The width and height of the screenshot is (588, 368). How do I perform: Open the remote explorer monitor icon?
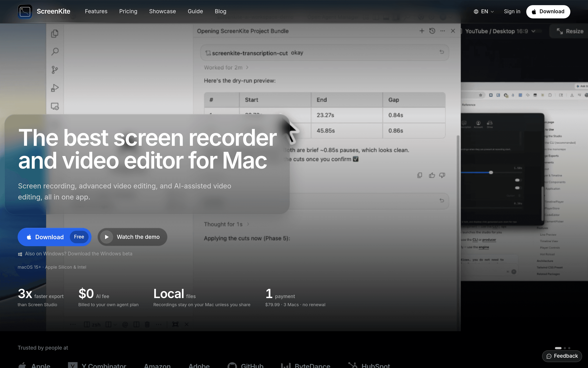[55, 106]
